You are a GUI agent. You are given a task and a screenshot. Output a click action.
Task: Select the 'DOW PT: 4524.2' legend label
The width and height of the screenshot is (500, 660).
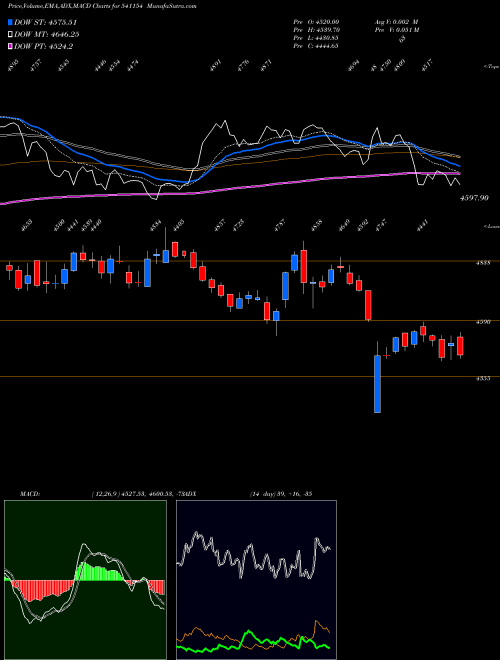pos(44,46)
